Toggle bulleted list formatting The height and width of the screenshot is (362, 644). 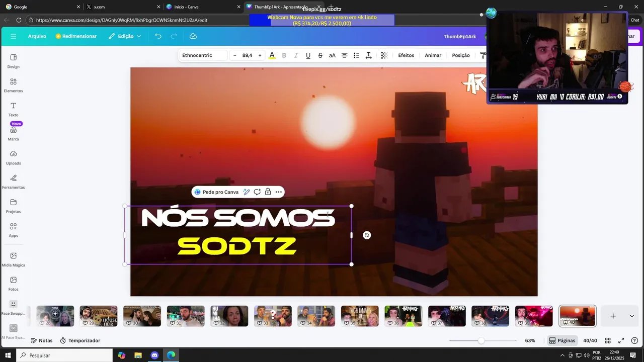point(356,55)
